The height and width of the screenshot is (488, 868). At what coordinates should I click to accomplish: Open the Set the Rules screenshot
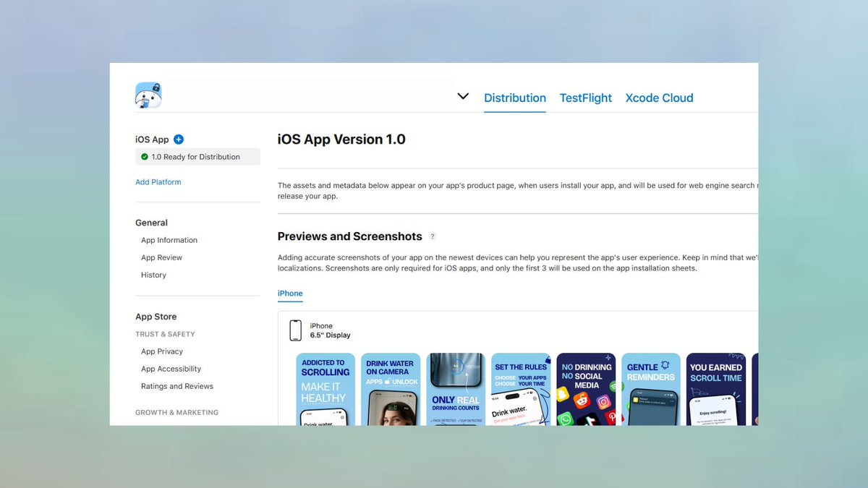[521, 389]
